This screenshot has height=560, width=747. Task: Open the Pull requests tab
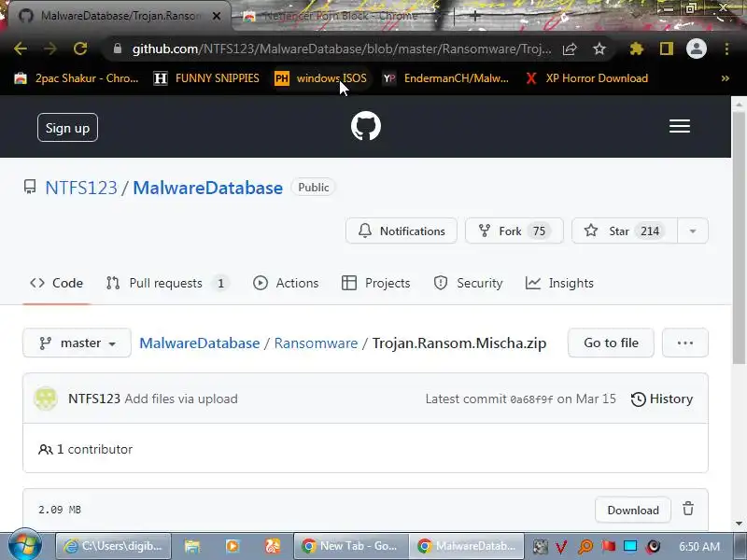[x=167, y=283]
